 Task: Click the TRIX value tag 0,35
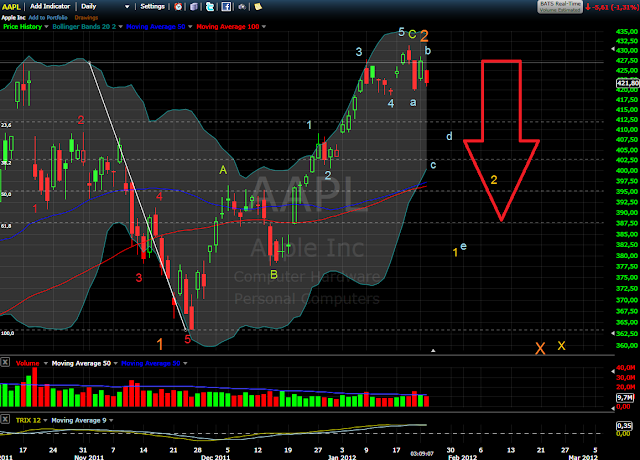pos(624,426)
